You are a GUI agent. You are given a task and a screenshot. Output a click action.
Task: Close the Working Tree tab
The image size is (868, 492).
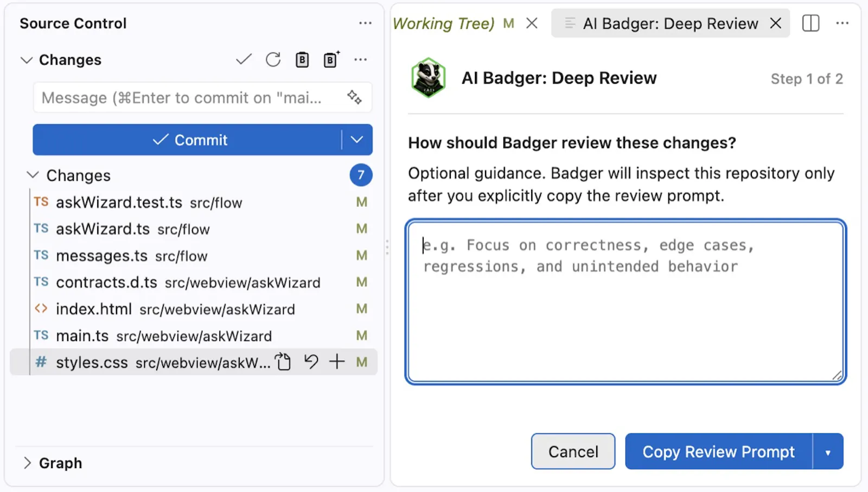pyautogui.click(x=532, y=23)
